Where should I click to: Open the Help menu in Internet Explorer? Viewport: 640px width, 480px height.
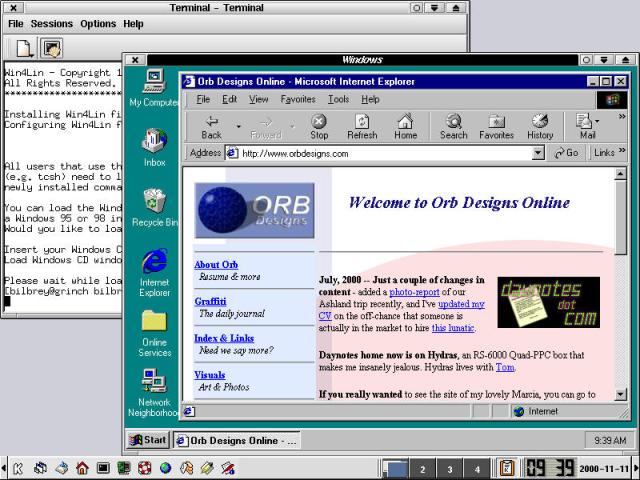click(370, 99)
